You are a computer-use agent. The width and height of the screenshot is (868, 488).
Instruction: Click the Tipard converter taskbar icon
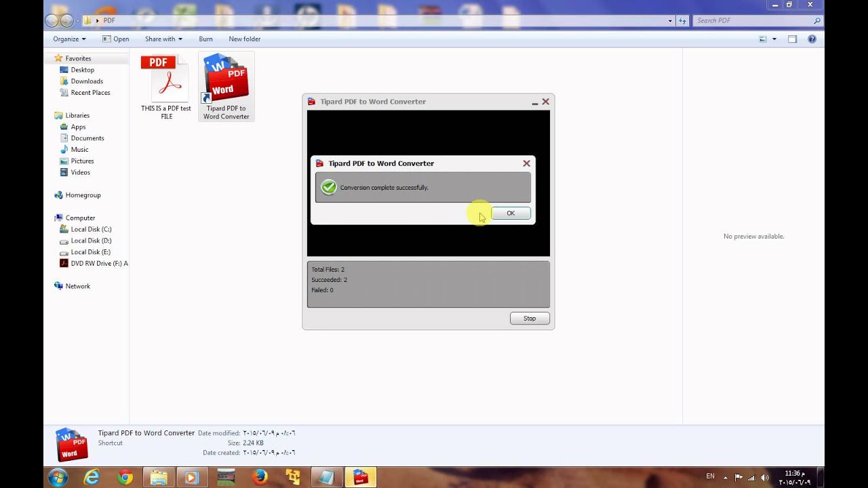(360, 478)
